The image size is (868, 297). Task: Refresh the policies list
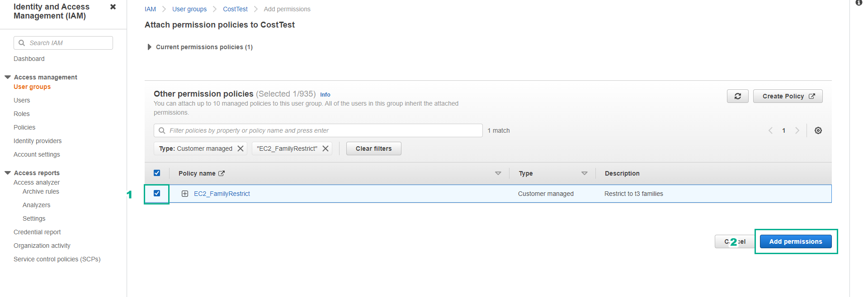738,96
